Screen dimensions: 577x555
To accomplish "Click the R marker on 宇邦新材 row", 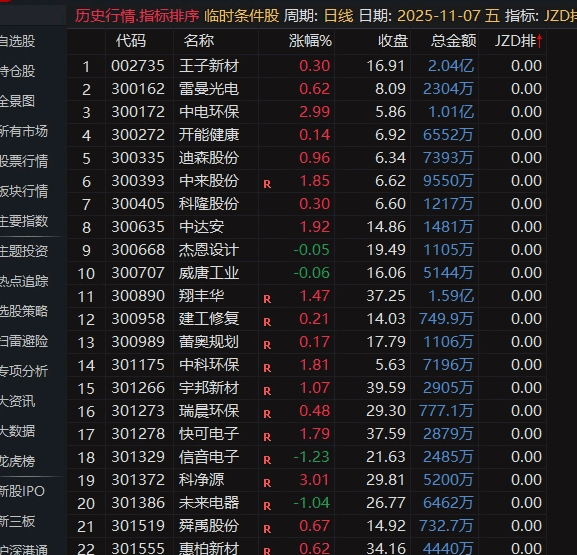I will [x=267, y=391].
